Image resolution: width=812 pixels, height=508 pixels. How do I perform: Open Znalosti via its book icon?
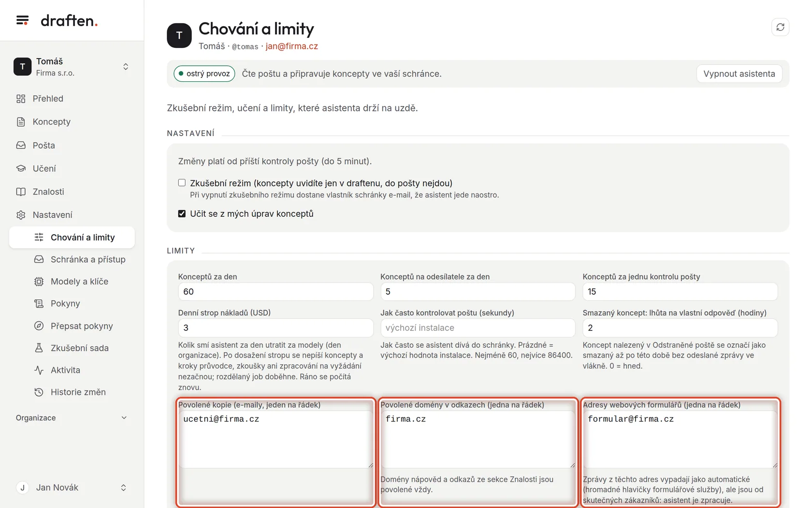(21, 192)
